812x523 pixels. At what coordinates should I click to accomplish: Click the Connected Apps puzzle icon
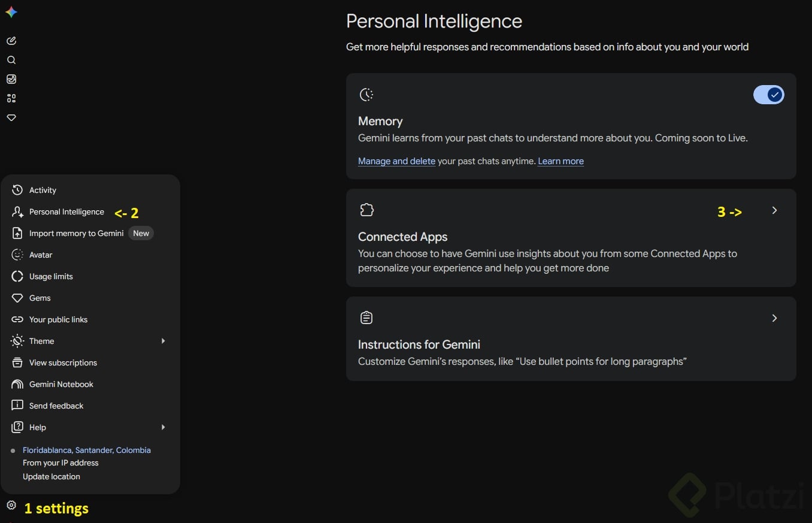[x=366, y=210]
